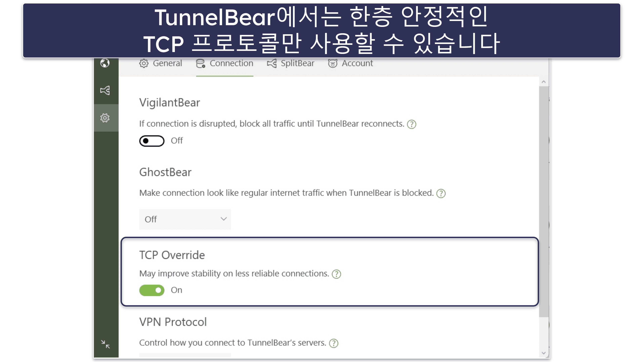Click the Account tab icon
644x362 pixels.
333,63
